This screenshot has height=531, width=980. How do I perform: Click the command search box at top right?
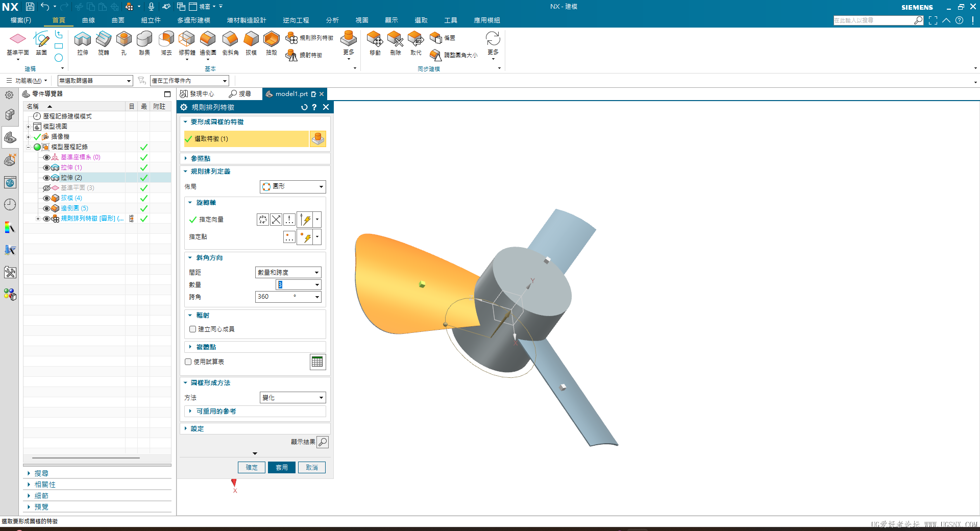873,20
